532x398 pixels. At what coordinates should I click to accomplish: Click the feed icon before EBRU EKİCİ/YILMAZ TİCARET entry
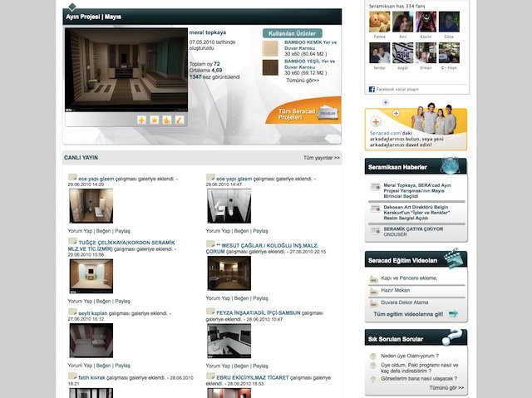pos(210,376)
